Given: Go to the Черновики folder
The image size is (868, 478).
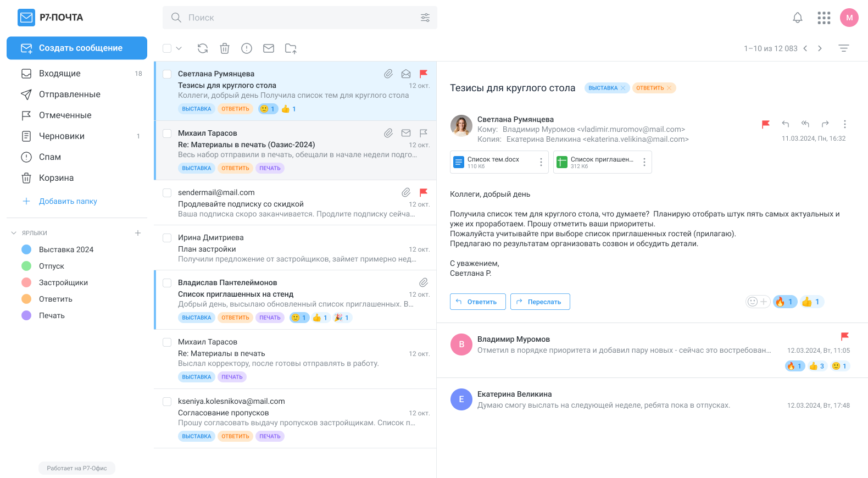Looking at the screenshot, I should tap(62, 136).
